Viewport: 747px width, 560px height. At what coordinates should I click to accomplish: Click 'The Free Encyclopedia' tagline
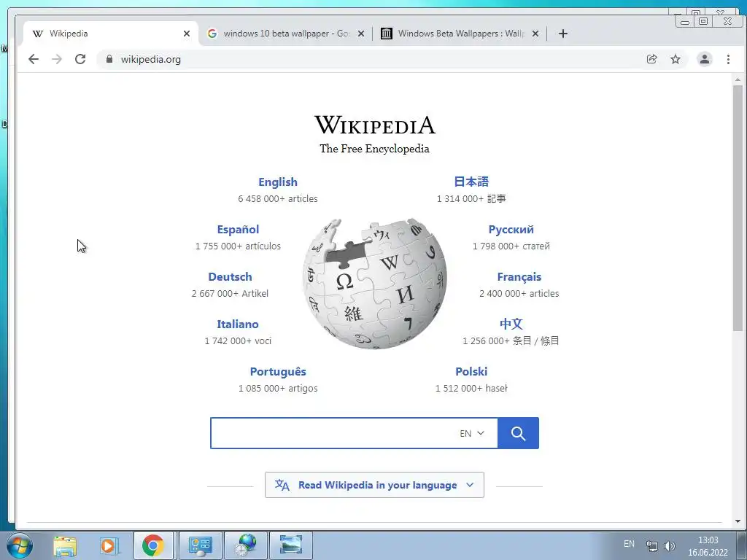(x=374, y=149)
